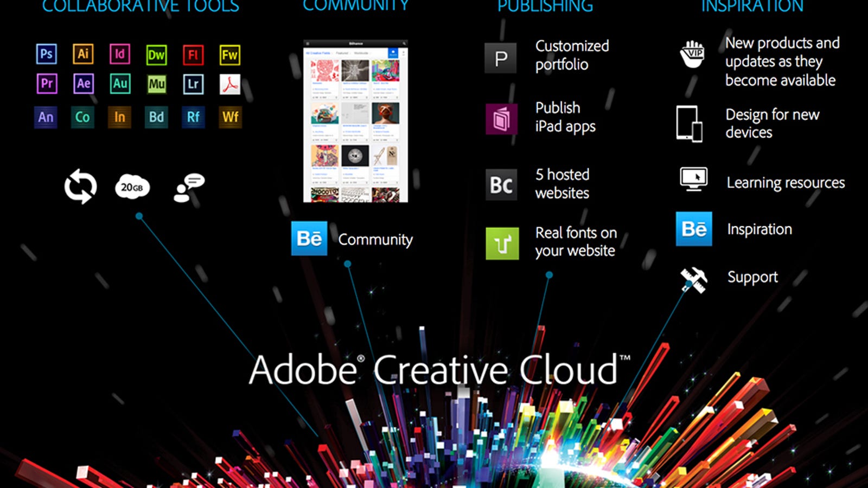Image resolution: width=868 pixels, height=488 pixels.
Task: Click the New products and updates text
Action: pyautogui.click(x=782, y=61)
